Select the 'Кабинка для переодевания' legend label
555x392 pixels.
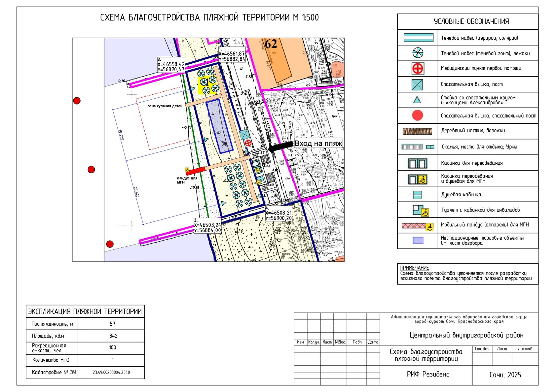[x=472, y=163]
